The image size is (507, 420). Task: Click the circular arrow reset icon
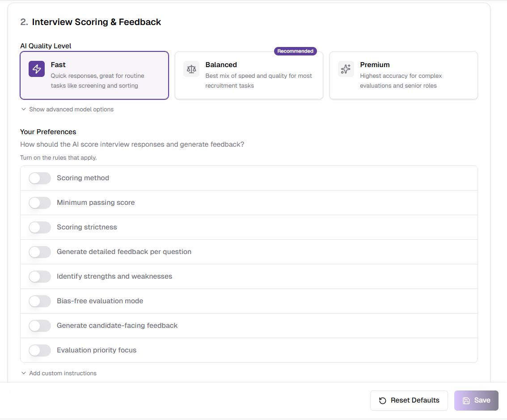tap(383, 401)
